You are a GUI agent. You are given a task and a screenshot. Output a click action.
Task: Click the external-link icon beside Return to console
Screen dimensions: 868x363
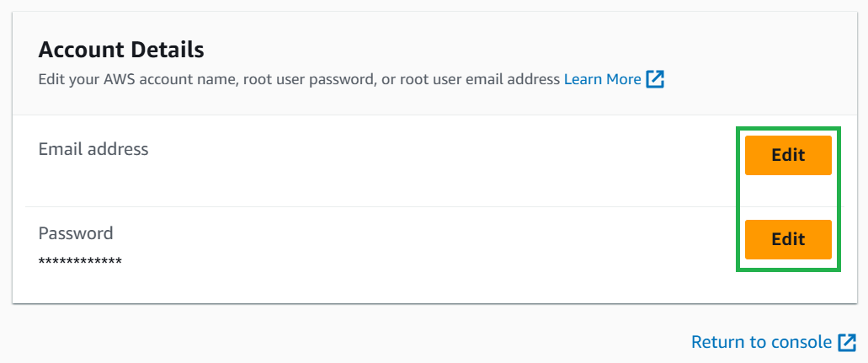pos(847,342)
